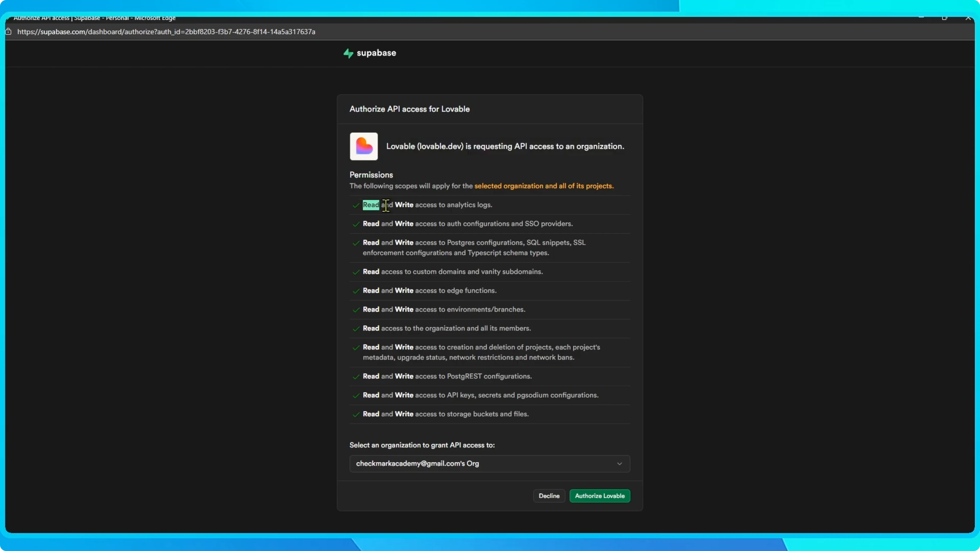Click the chevron in organization dropdown
The image size is (980, 551).
coord(619,464)
